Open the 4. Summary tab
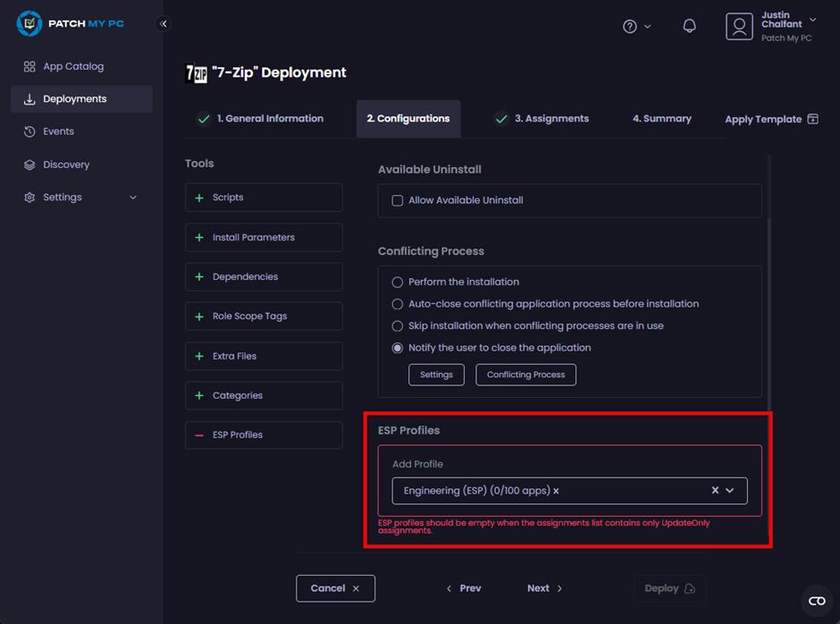The height and width of the screenshot is (624, 840). click(661, 118)
